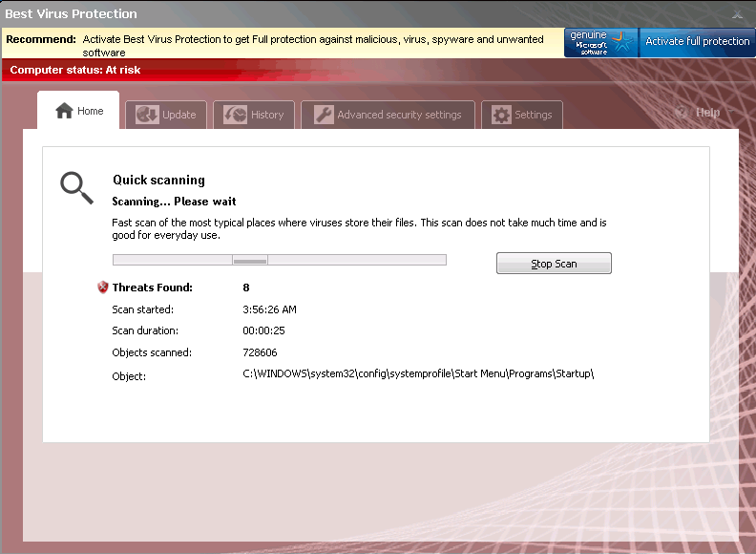Click the genuine Microsoft software badge
The image size is (756, 554).
[x=600, y=42]
